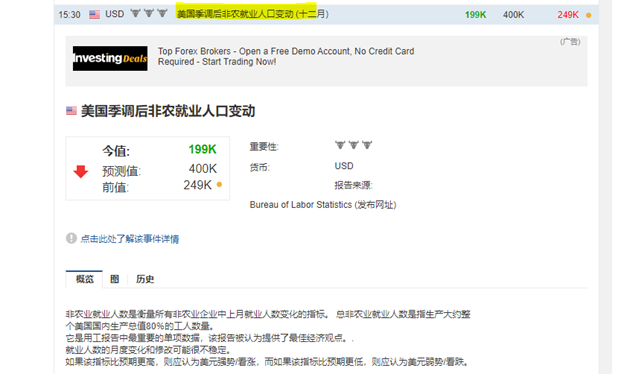The width and height of the screenshot is (624, 374).
Task: Click the US flag beside the section heading
Action: click(71, 111)
